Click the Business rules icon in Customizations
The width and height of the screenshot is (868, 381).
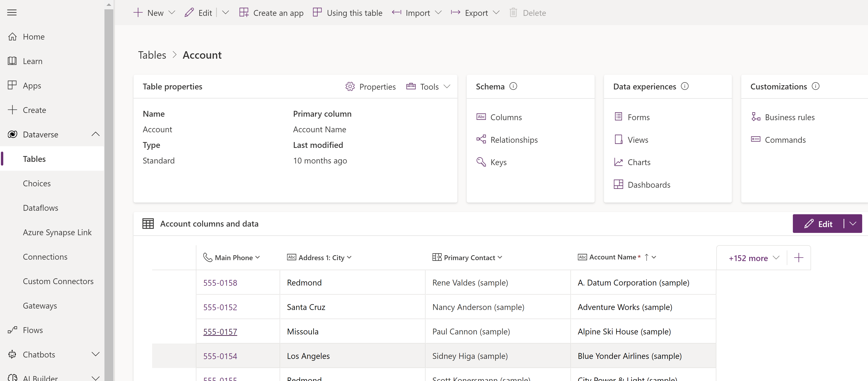point(756,117)
